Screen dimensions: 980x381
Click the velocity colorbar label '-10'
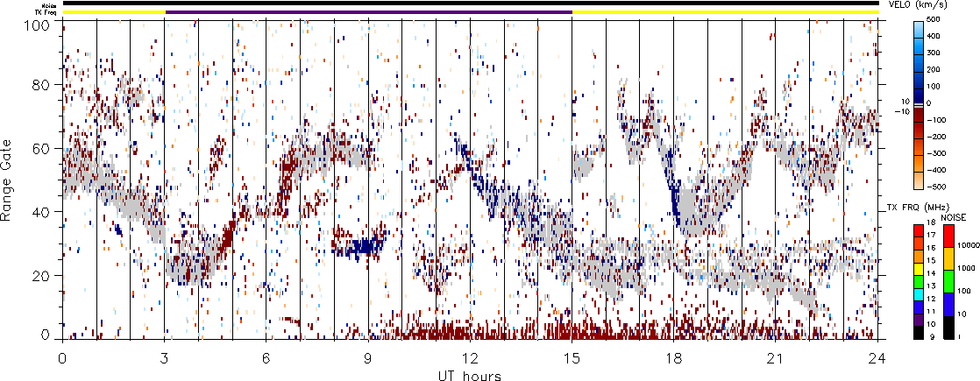pyautogui.click(x=905, y=111)
